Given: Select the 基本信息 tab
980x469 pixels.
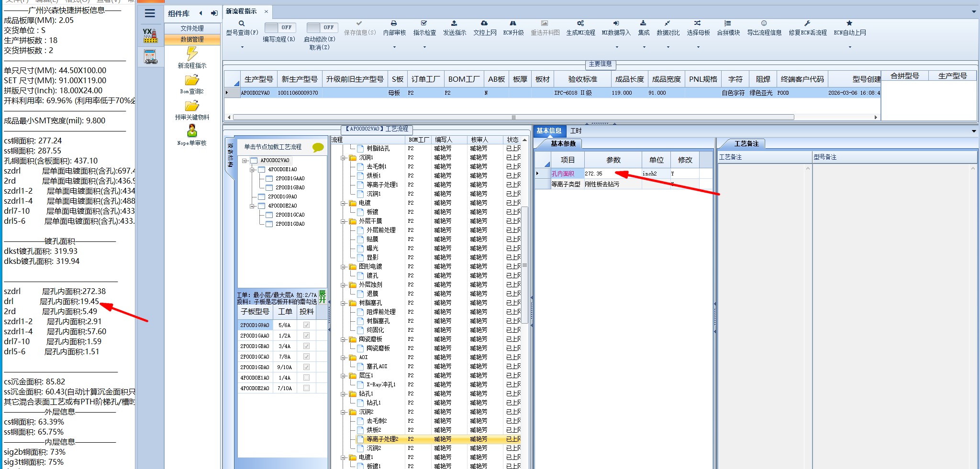Looking at the screenshot, I should point(549,131).
